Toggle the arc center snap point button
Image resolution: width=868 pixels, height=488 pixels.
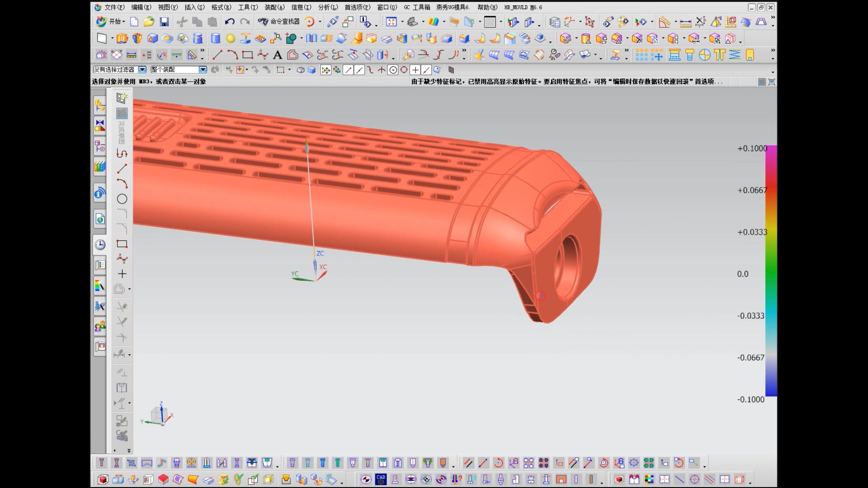click(393, 70)
